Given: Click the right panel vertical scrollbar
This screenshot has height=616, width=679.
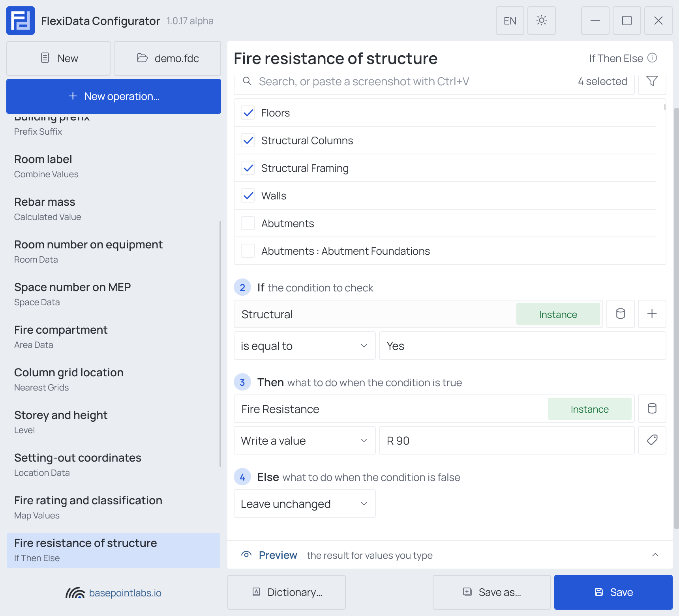Looking at the screenshot, I should 676,318.
